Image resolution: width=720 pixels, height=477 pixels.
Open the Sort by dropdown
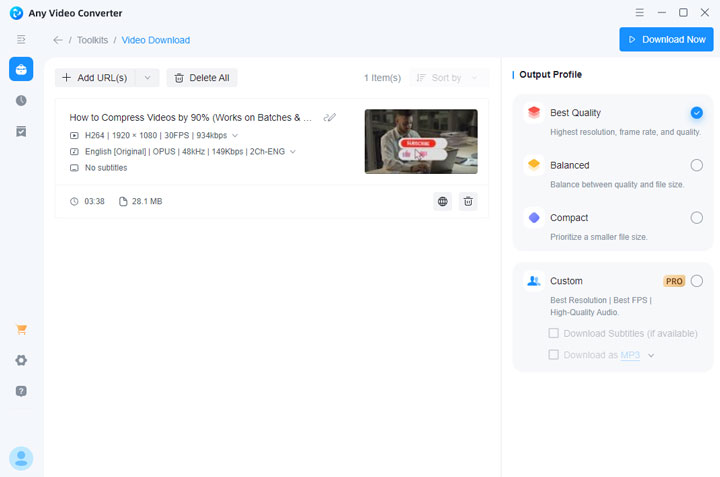(x=449, y=78)
